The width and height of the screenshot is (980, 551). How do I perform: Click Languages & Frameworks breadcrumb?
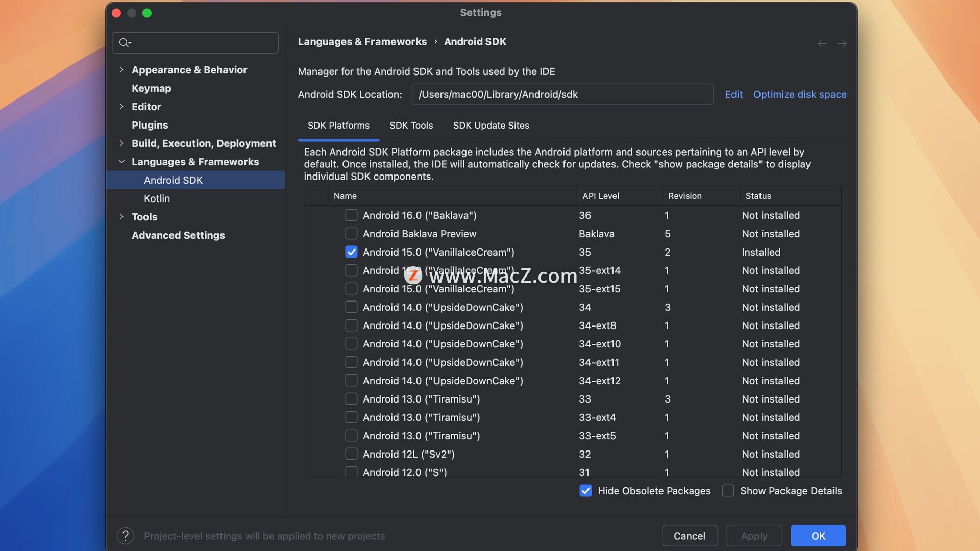pyautogui.click(x=362, y=42)
